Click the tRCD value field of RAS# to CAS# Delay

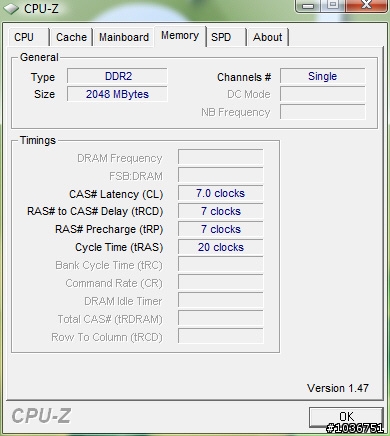221,211
